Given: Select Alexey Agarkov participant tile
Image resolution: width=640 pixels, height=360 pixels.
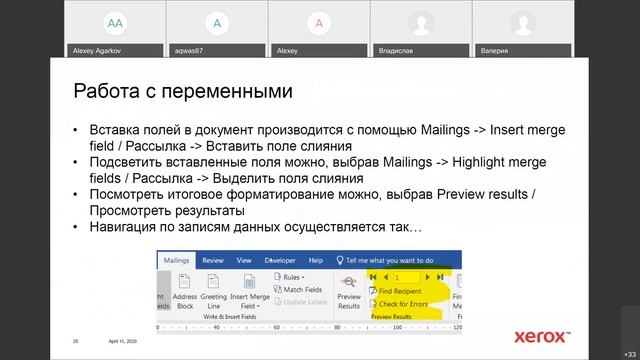Looking at the screenshot, I should (x=115, y=29).
